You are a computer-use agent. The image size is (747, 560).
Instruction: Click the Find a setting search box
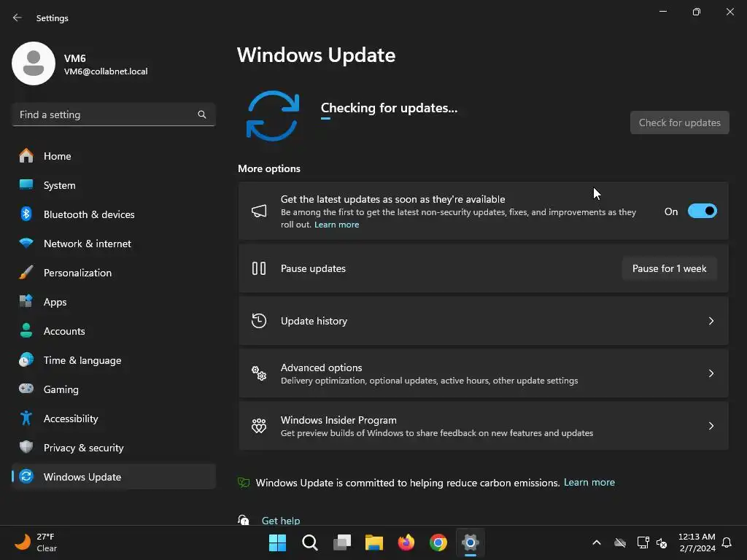pyautogui.click(x=113, y=114)
